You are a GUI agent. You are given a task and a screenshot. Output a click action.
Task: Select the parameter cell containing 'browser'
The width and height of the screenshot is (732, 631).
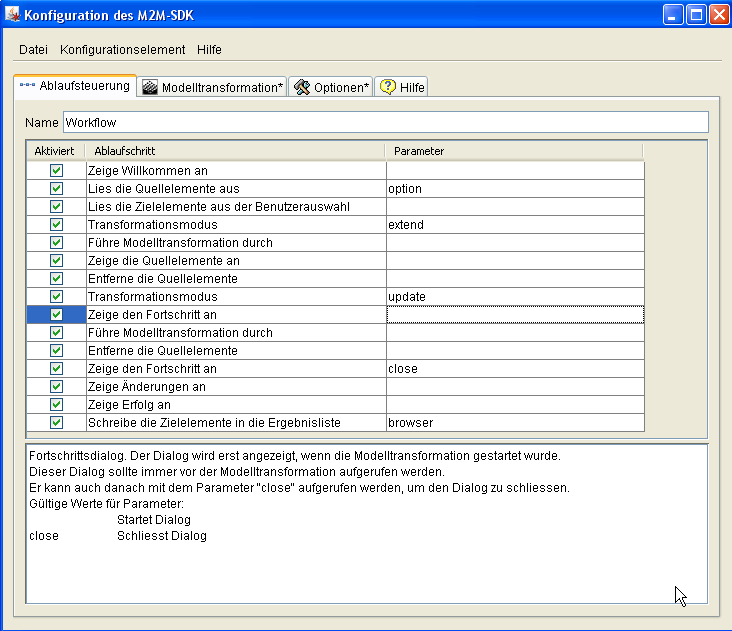(514, 423)
